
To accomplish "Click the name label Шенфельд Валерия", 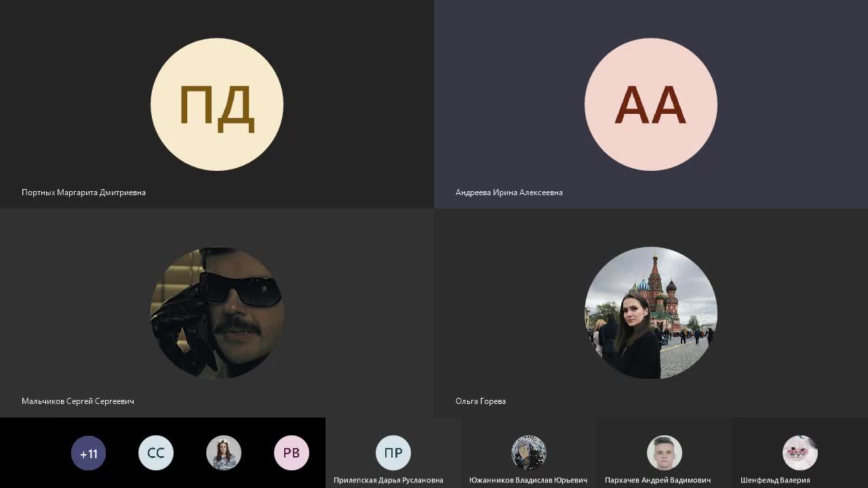I will pos(775,480).
